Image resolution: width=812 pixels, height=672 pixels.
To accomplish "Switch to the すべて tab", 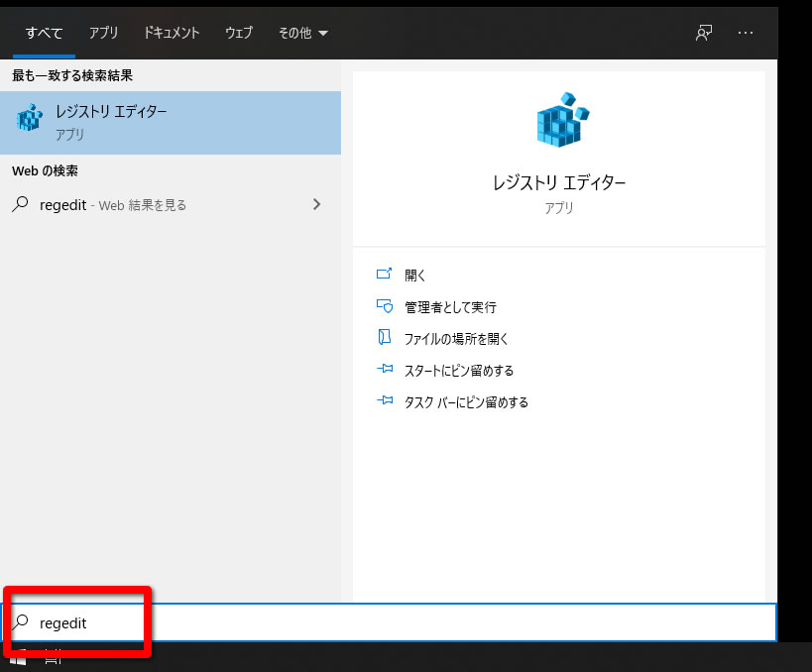I will (x=44, y=33).
